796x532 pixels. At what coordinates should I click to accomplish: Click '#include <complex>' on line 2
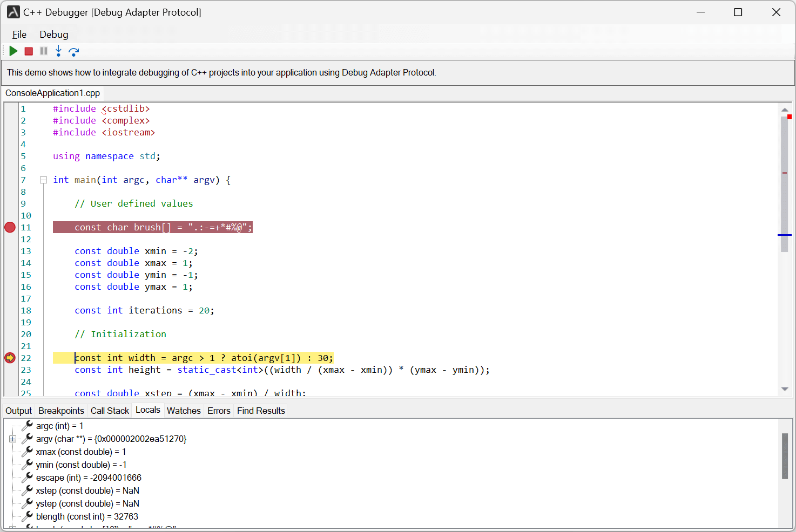(x=102, y=121)
